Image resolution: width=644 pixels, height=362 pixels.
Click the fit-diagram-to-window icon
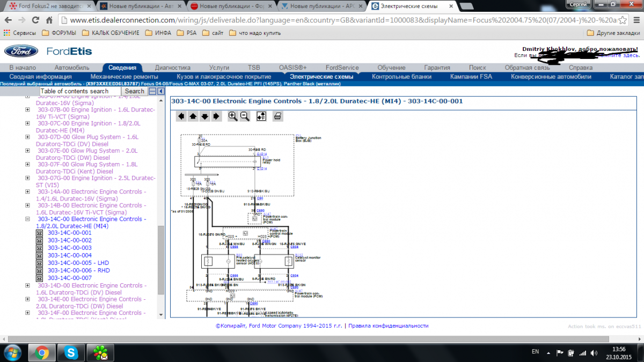pos(261,116)
